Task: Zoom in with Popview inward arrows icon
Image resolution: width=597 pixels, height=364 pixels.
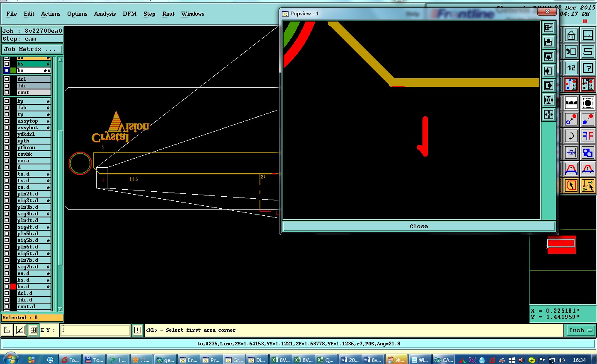Action: point(548,100)
